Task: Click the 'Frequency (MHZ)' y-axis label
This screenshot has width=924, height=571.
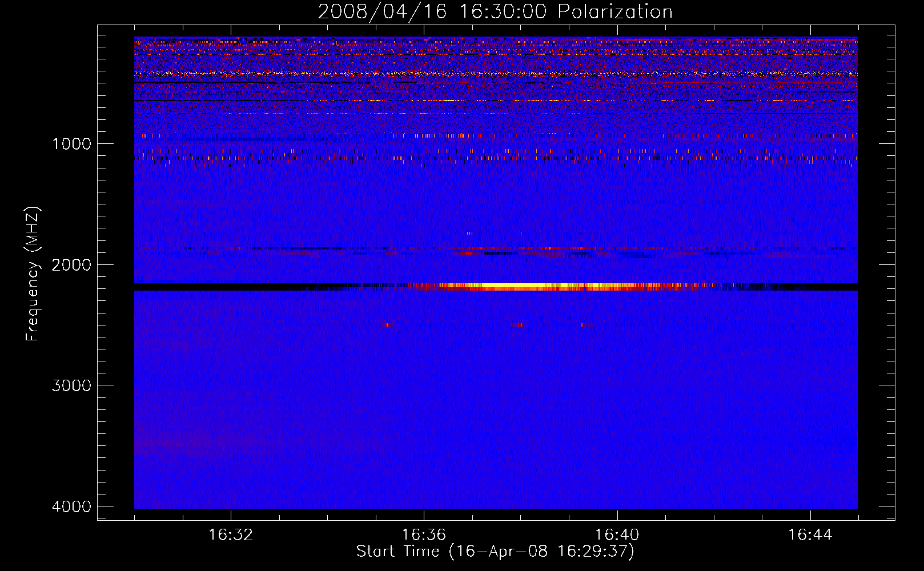Action: (x=33, y=274)
